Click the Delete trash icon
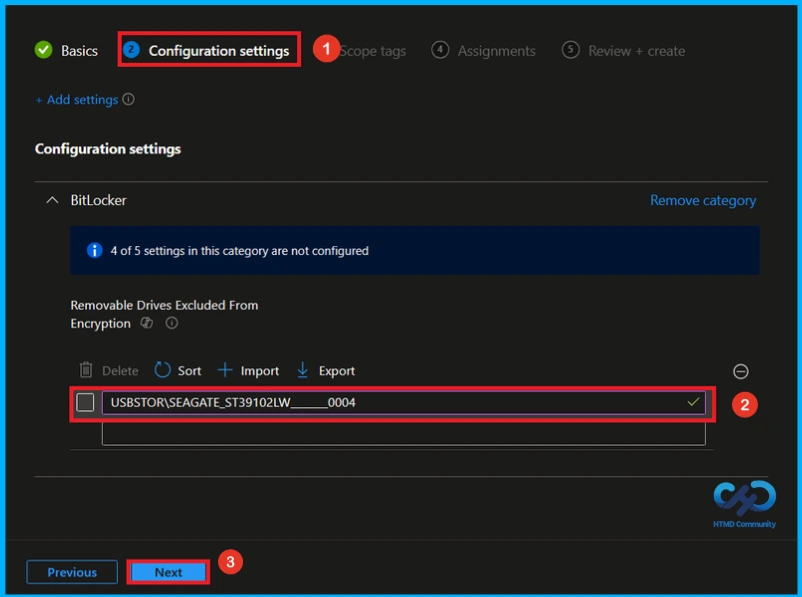Image resolution: width=802 pixels, height=597 pixels. pos(86,369)
